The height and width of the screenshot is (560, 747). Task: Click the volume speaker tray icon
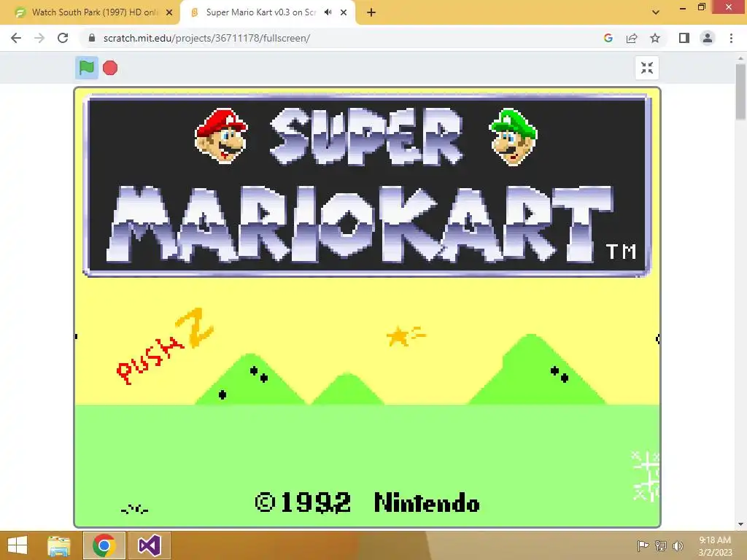click(x=678, y=545)
